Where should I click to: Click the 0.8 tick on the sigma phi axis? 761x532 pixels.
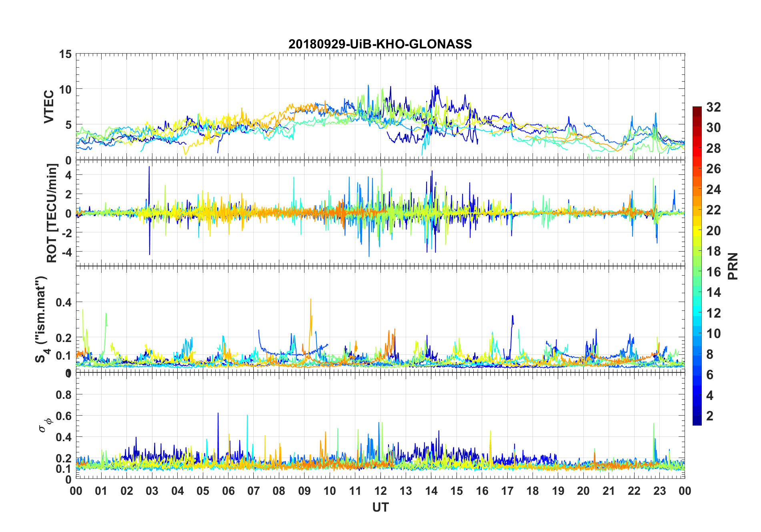point(64,395)
